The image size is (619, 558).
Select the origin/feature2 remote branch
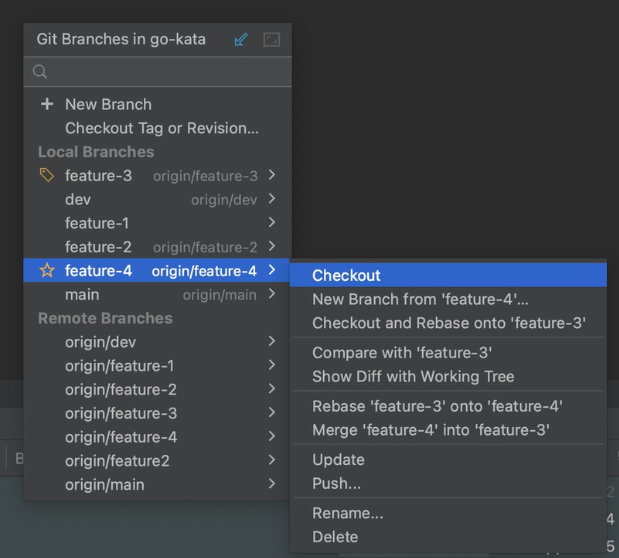117,461
